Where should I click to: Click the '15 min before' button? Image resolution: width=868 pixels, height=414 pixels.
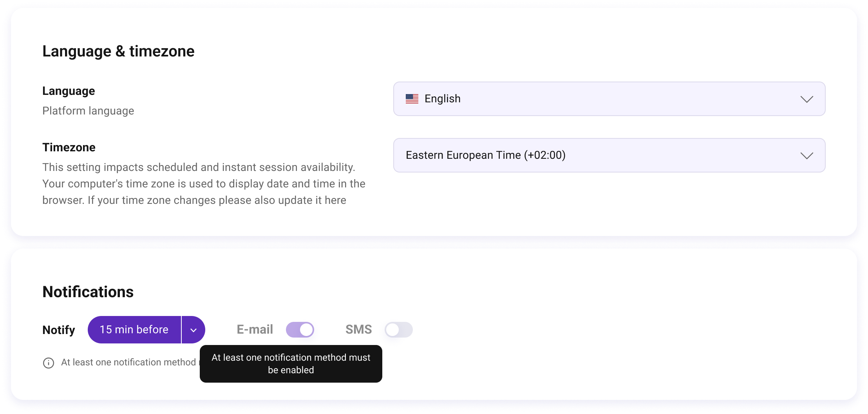[x=134, y=330]
